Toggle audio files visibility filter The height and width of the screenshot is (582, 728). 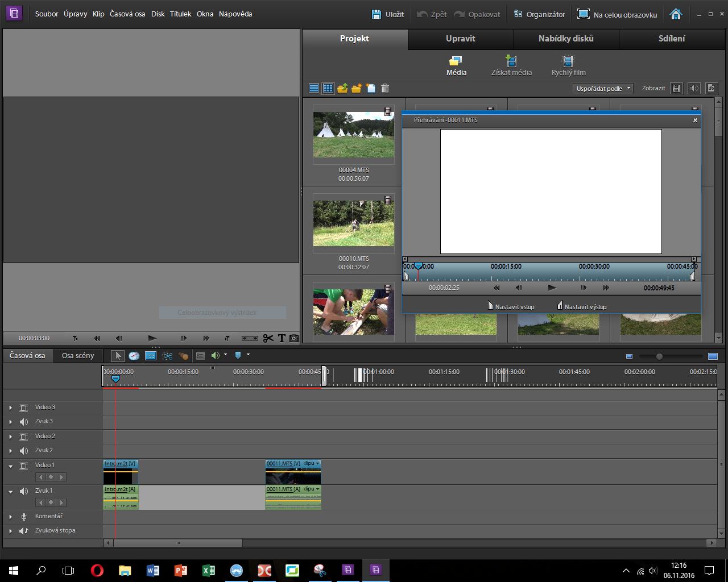(x=694, y=88)
